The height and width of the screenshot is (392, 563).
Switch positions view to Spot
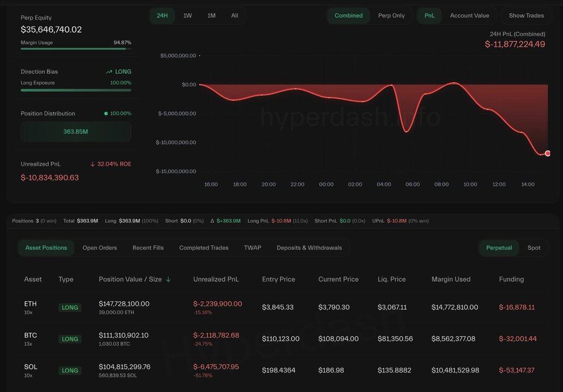(534, 248)
